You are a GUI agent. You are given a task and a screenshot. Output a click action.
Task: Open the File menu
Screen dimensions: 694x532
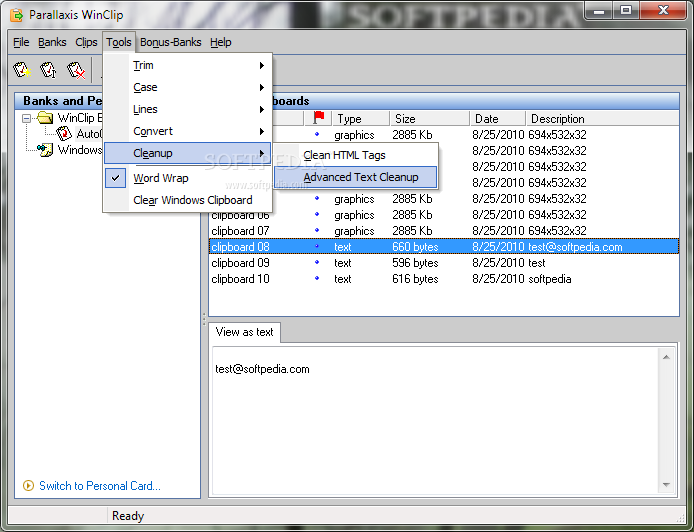pos(21,42)
